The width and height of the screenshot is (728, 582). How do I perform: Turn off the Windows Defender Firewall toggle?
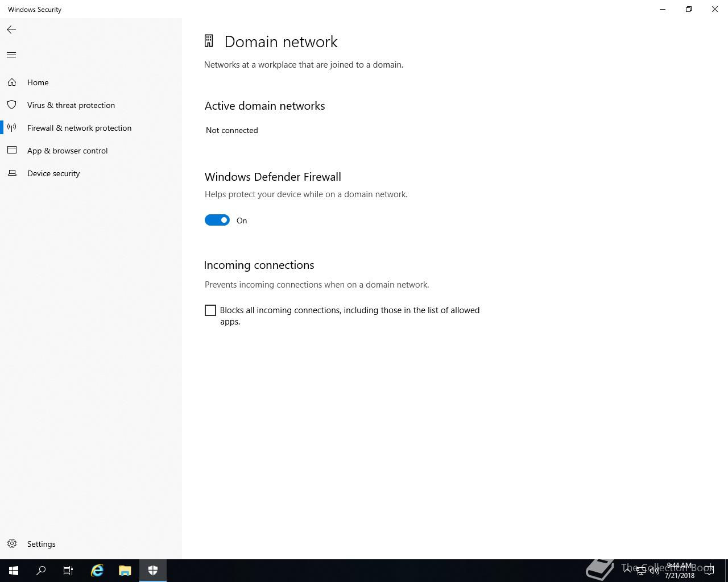pos(217,221)
